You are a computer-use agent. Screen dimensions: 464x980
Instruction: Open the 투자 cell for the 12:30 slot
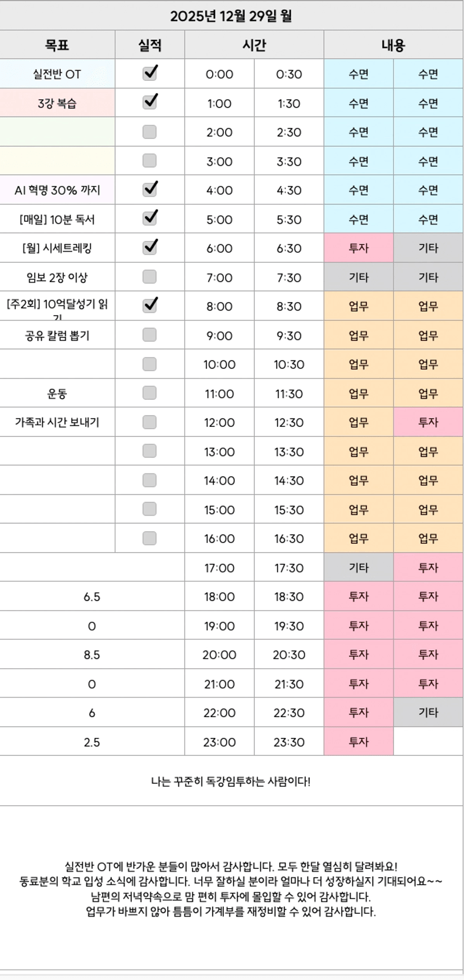pos(428,422)
